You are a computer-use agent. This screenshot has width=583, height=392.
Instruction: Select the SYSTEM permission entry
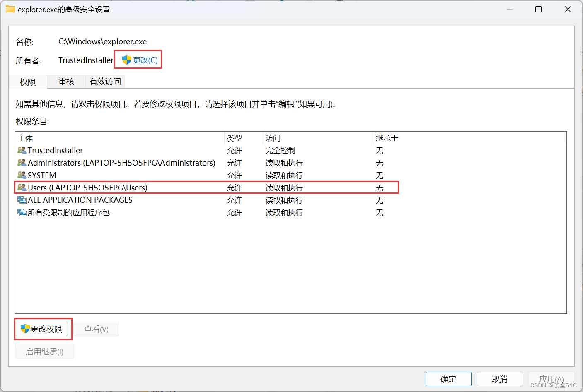pos(290,175)
